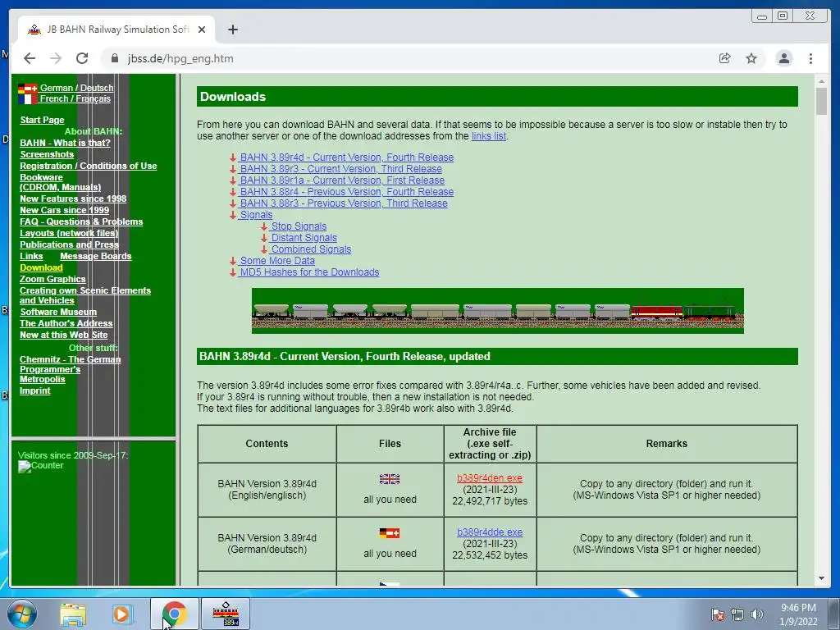Open the links list hyperlink
Viewport: 840px width, 630px height.
(x=489, y=136)
